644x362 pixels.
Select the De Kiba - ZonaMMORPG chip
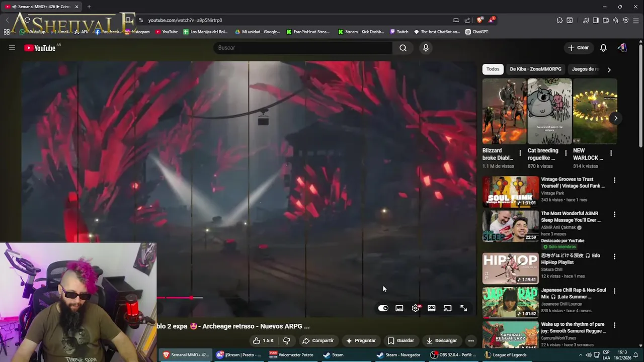(x=535, y=69)
